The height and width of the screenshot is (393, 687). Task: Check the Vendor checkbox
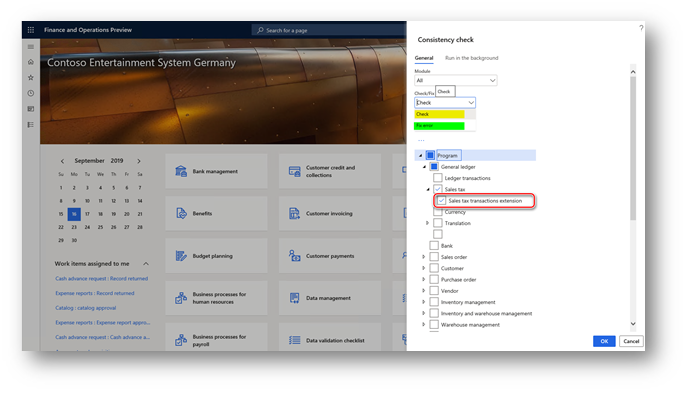434,290
